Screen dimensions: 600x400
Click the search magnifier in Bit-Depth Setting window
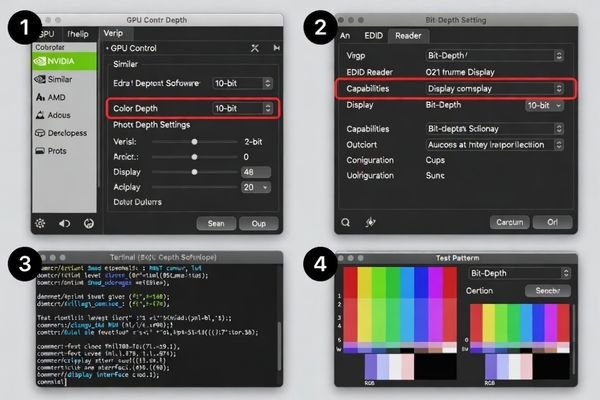pyautogui.click(x=346, y=222)
